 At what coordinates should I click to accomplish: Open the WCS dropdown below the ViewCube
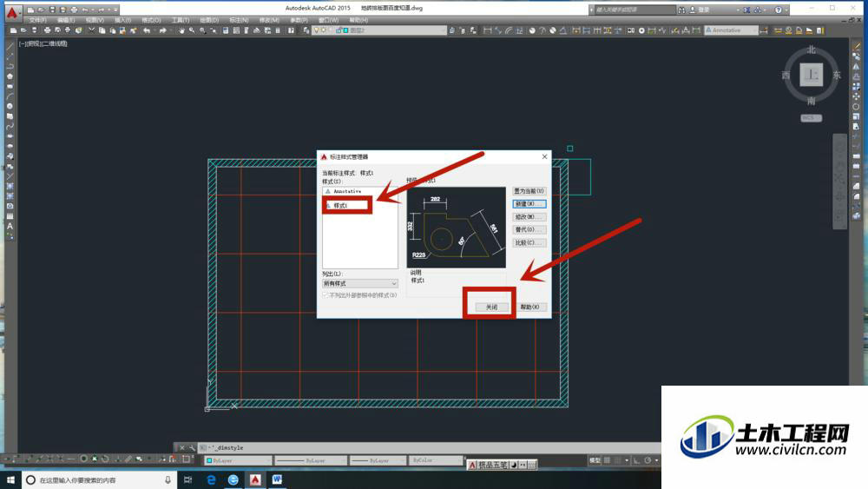click(811, 118)
